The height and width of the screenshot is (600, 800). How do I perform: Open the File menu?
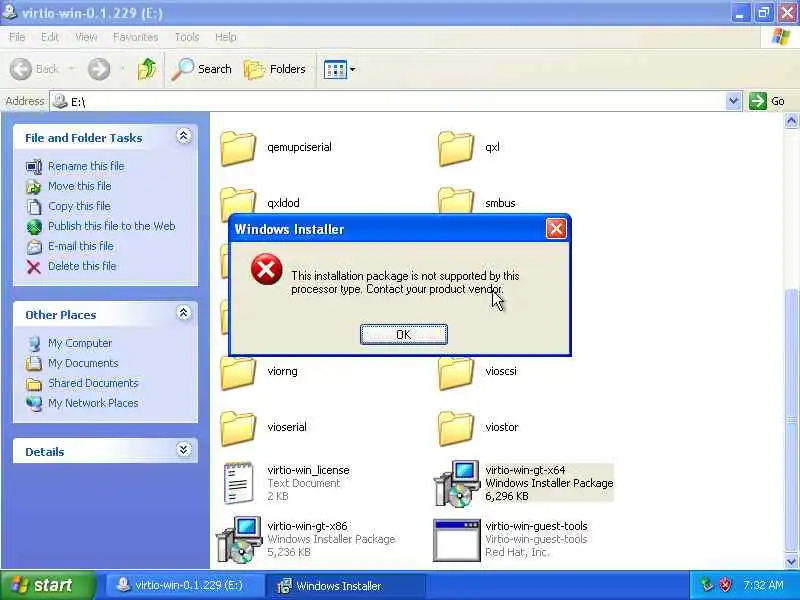[17, 37]
